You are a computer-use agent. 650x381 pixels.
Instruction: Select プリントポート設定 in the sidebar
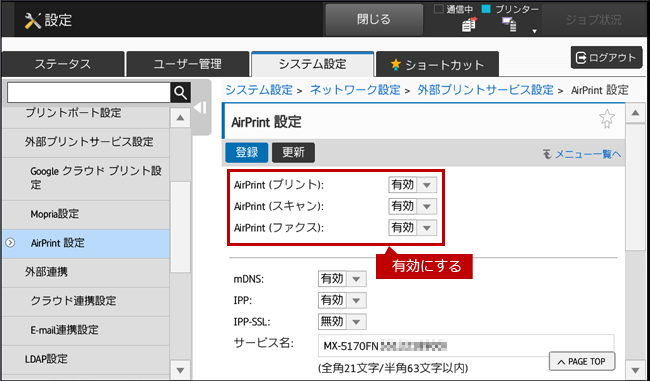click(86, 118)
